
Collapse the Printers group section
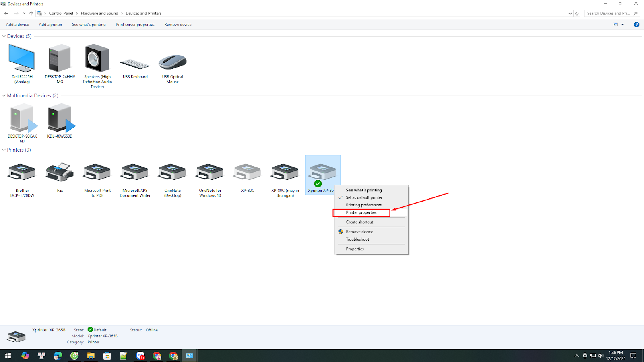tap(4, 150)
